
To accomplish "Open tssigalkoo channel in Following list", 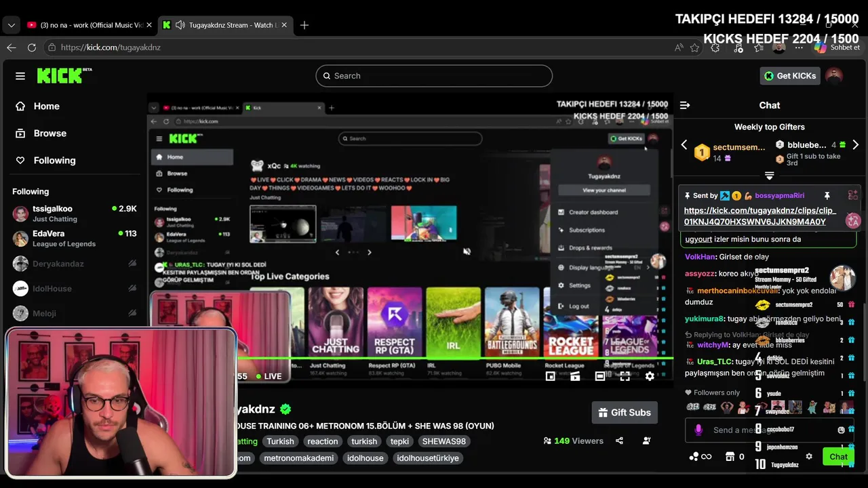I will click(75, 213).
